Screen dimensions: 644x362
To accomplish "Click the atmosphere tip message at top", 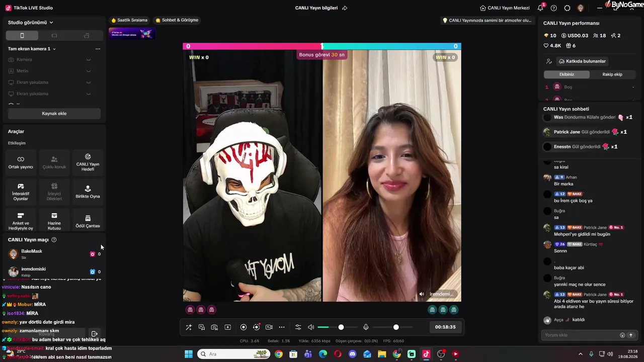I will [487, 21].
